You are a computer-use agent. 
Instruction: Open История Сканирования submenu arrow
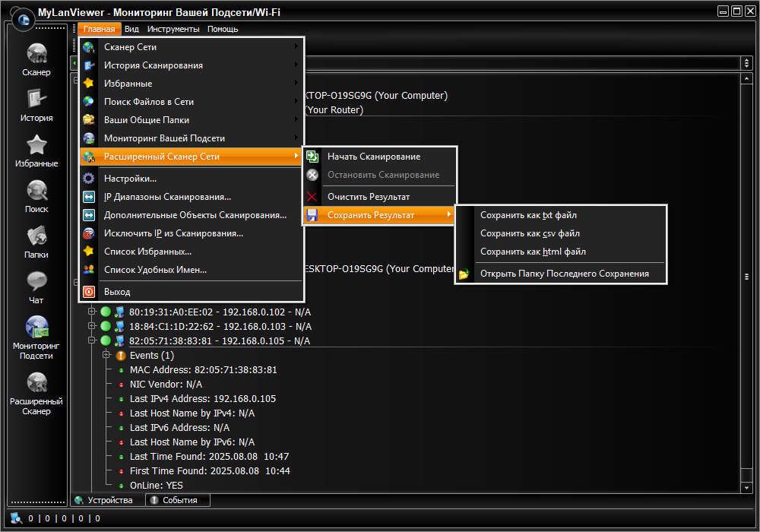click(x=296, y=65)
